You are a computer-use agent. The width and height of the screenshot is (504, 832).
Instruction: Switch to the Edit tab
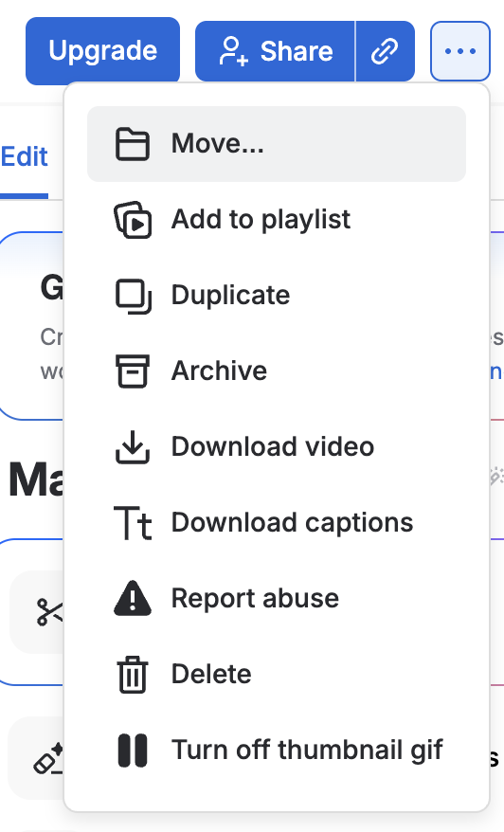click(x=25, y=156)
